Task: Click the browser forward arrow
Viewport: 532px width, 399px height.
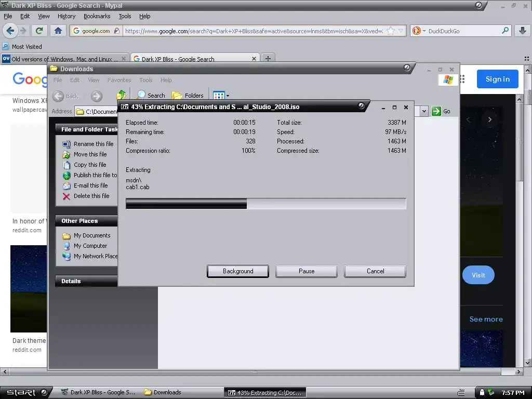Action: click(x=23, y=31)
